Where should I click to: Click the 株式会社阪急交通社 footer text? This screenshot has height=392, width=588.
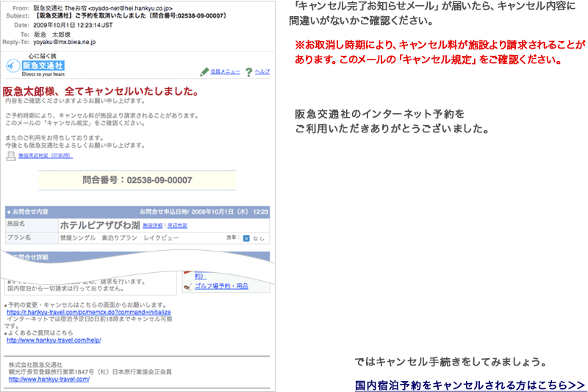[x=35, y=365]
